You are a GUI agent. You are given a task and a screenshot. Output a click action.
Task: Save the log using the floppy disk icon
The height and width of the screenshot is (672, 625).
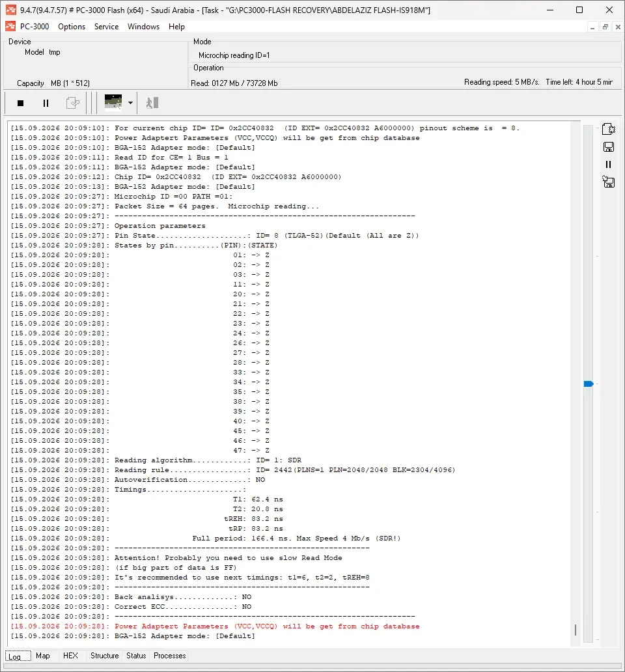click(608, 147)
